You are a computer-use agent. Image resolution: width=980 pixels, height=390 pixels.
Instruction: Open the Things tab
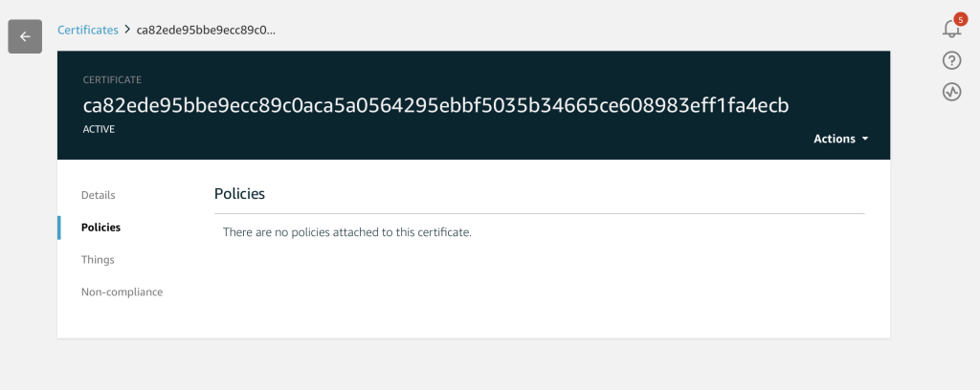point(98,260)
